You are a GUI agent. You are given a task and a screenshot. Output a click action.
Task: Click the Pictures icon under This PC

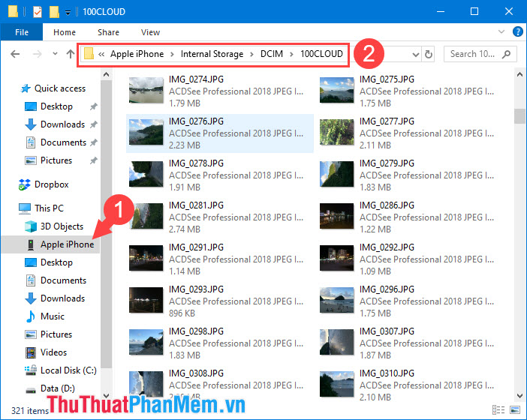click(31, 334)
